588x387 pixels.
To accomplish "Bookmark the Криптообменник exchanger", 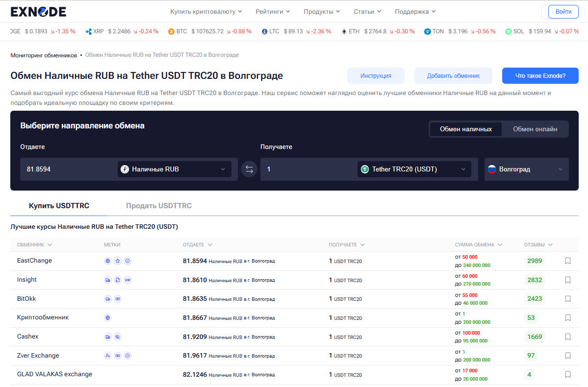I will pyautogui.click(x=568, y=318).
